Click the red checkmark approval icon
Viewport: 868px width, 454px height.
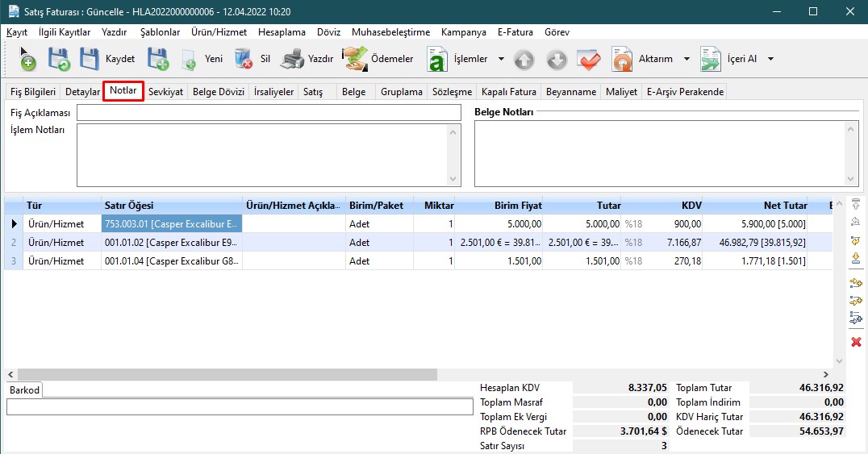coord(588,59)
